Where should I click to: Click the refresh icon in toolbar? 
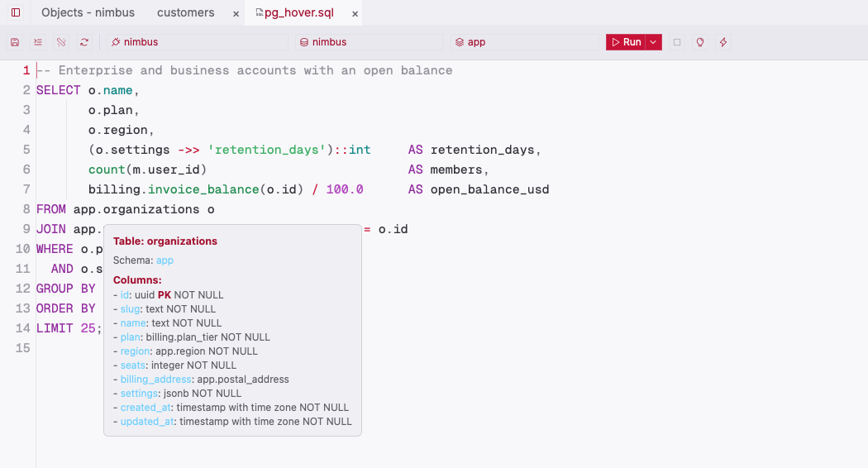pos(84,42)
